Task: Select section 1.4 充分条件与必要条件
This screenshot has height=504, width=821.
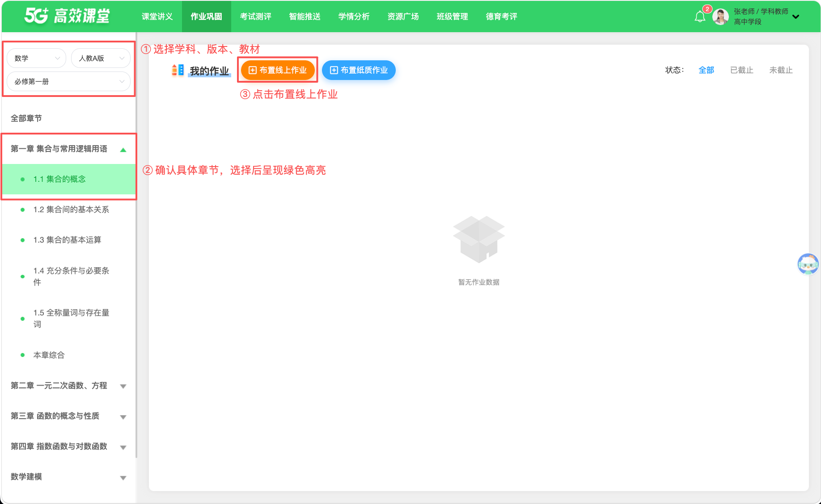Action: pos(69,277)
